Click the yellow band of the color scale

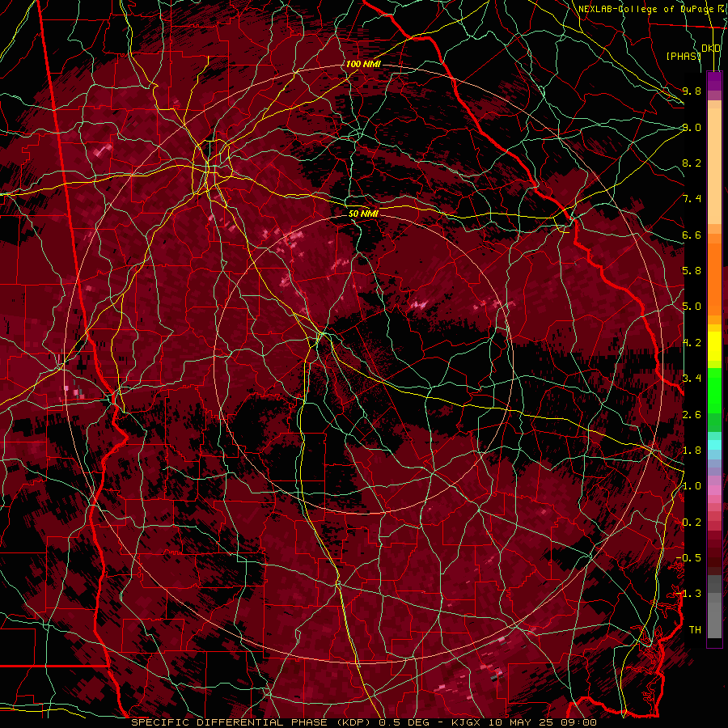click(x=714, y=346)
